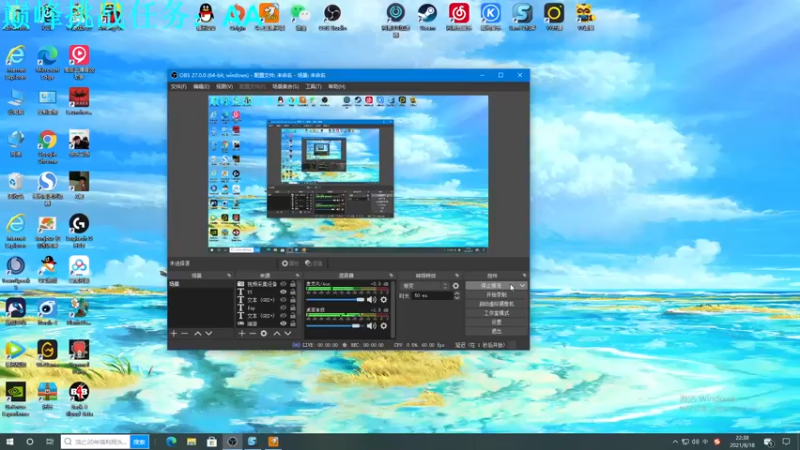Click the Windows taskbar search box

point(95,442)
